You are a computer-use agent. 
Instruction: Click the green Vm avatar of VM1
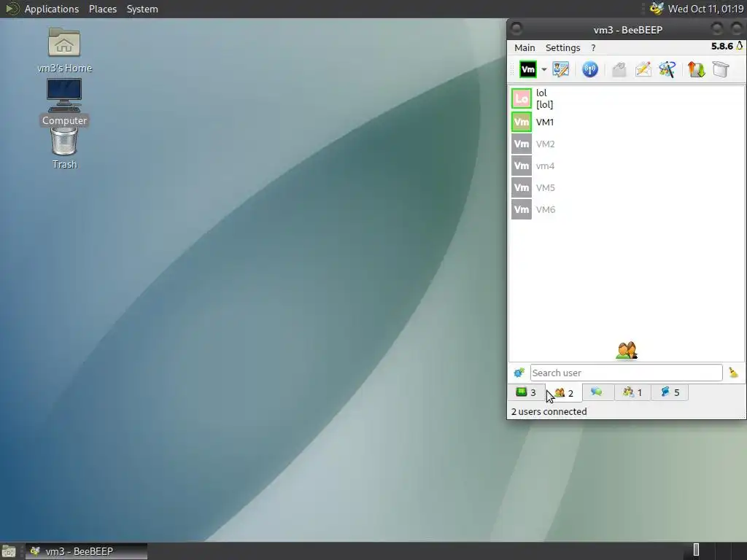(x=521, y=122)
